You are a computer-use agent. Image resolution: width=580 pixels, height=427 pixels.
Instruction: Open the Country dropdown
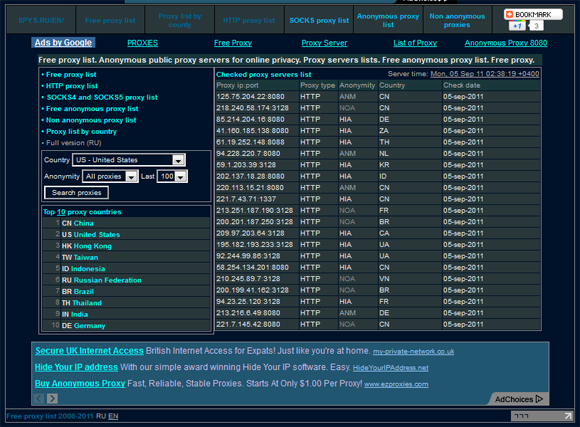coord(129,160)
